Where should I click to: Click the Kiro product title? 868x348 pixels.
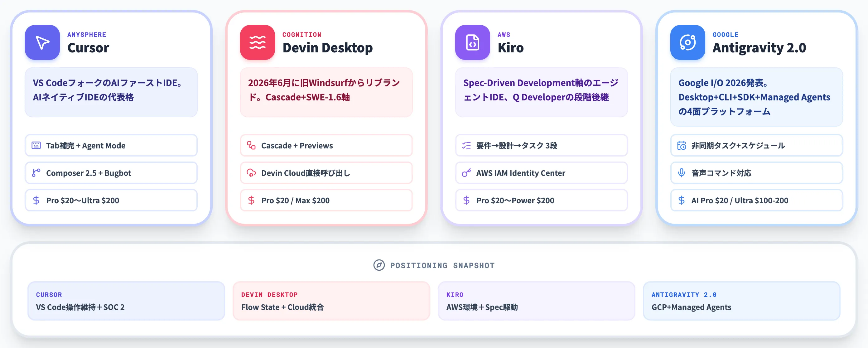pos(511,48)
